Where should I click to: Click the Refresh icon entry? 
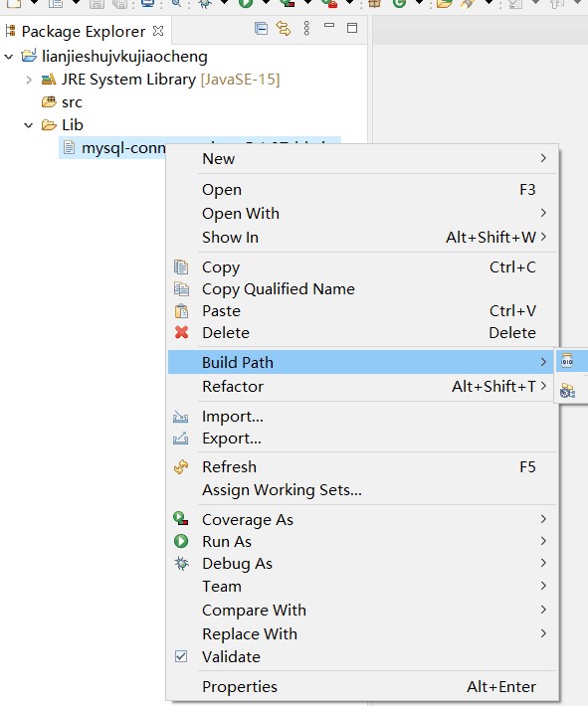click(x=181, y=467)
